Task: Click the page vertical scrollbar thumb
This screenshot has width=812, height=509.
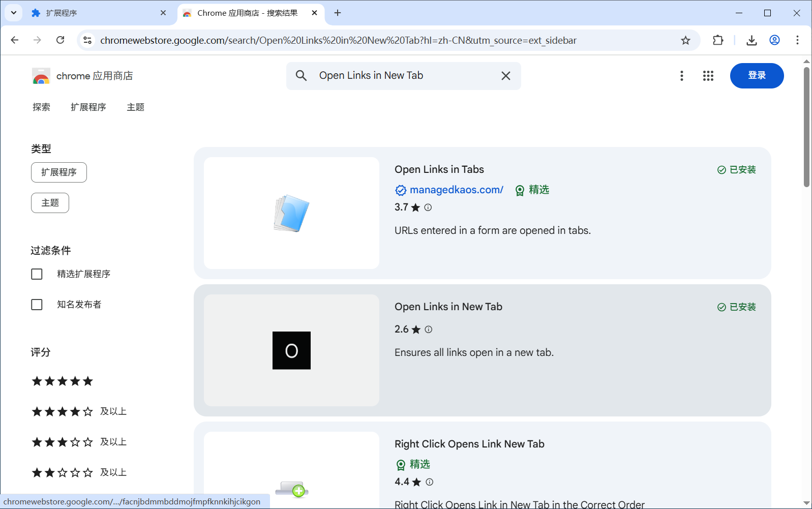Action: click(x=806, y=127)
